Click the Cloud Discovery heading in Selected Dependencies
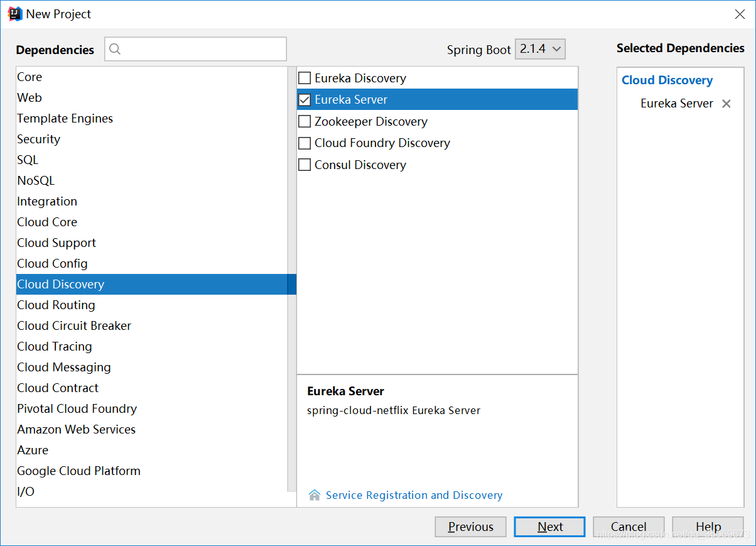 click(x=667, y=80)
